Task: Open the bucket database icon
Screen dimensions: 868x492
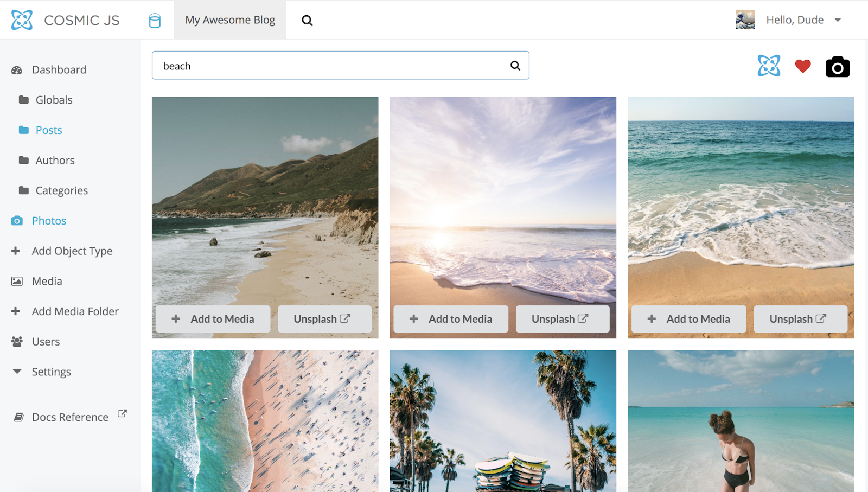Action: tap(155, 21)
